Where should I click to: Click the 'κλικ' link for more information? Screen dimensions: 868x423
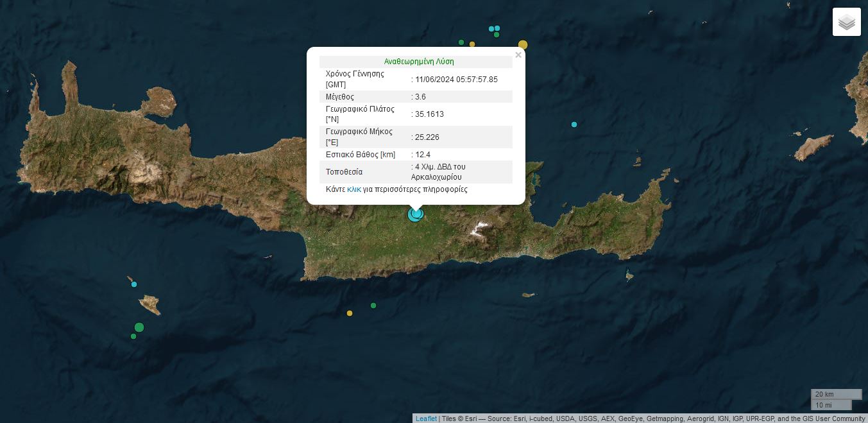(x=354, y=189)
